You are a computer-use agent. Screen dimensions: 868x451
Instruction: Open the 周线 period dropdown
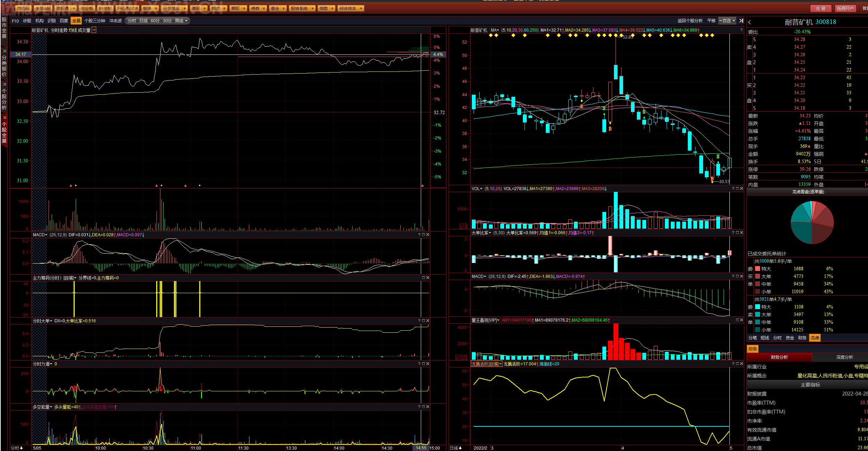[181, 21]
